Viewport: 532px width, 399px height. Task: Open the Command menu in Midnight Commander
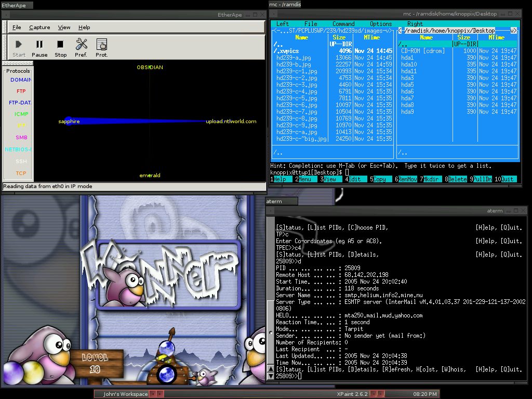[x=343, y=24]
